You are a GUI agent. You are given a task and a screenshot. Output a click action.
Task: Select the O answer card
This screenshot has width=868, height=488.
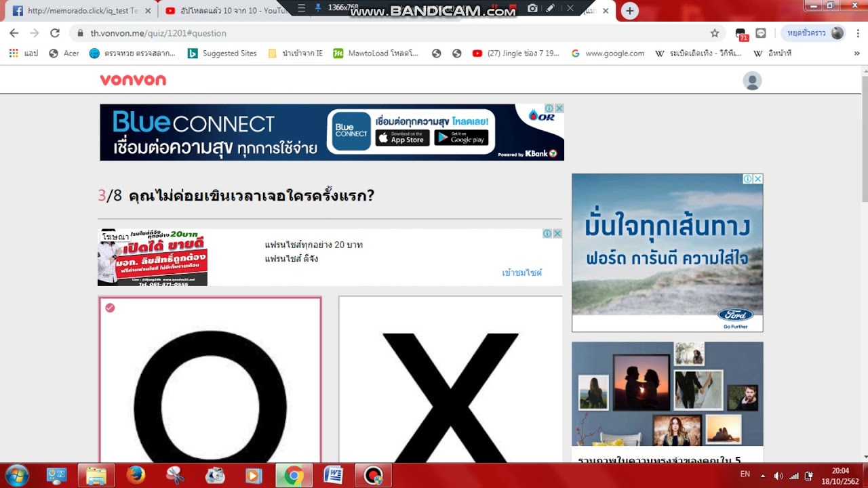[210, 380]
